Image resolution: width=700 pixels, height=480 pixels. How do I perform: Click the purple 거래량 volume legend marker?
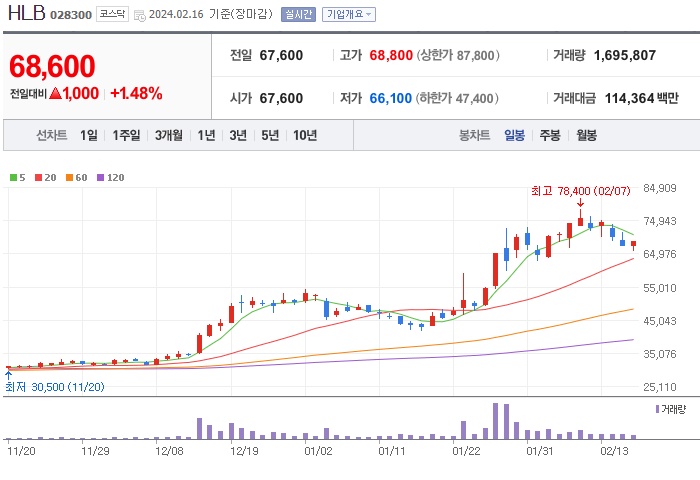(x=657, y=409)
